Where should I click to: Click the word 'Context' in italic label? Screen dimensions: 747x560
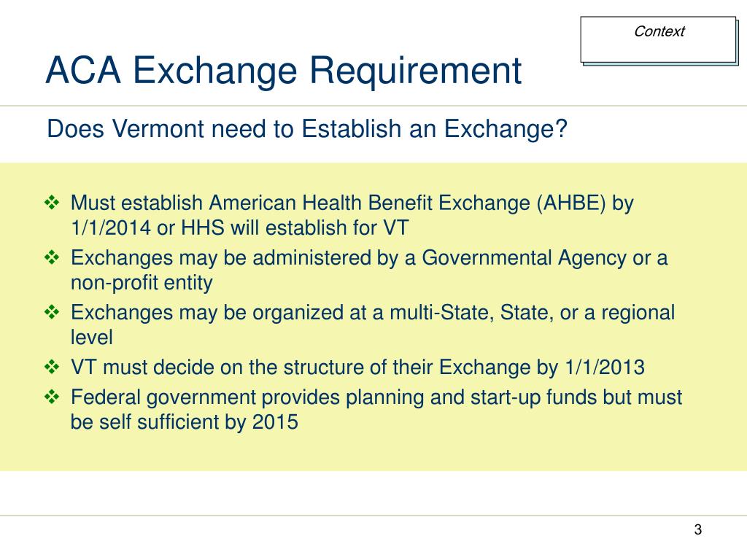point(659,31)
